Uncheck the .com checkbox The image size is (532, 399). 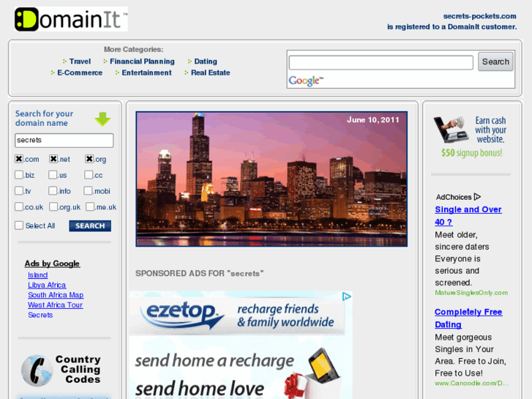point(19,159)
